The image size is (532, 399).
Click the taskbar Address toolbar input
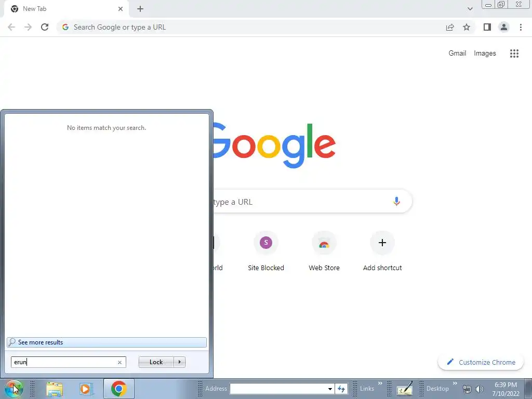click(x=277, y=389)
